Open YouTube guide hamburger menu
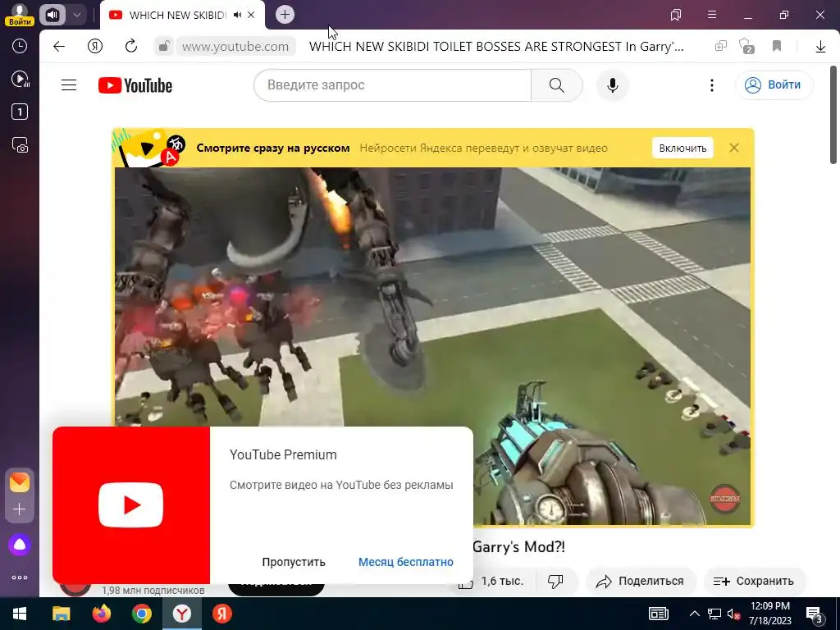Image resolution: width=840 pixels, height=630 pixels. (x=69, y=85)
